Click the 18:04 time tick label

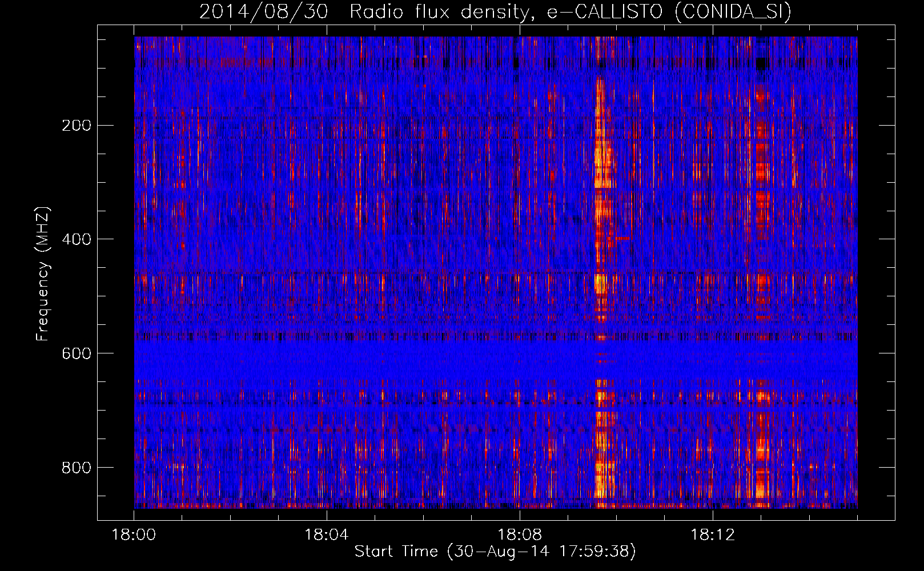click(x=327, y=535)
